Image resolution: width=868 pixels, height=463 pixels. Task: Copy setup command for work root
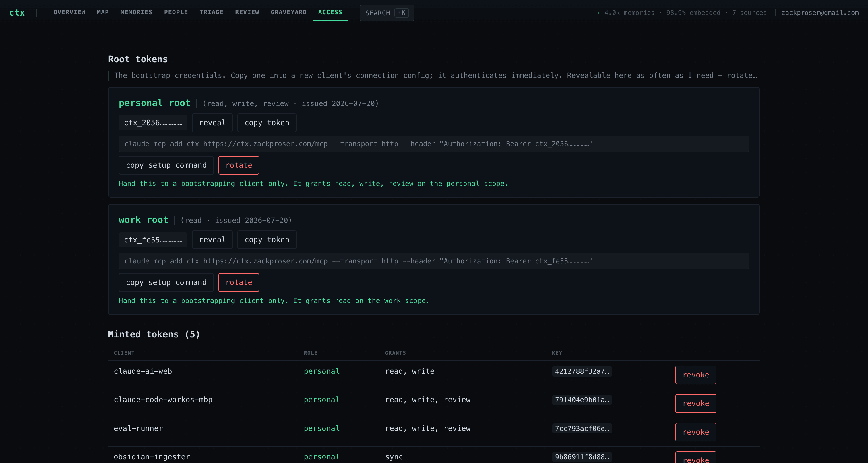[x=166, y=282]
